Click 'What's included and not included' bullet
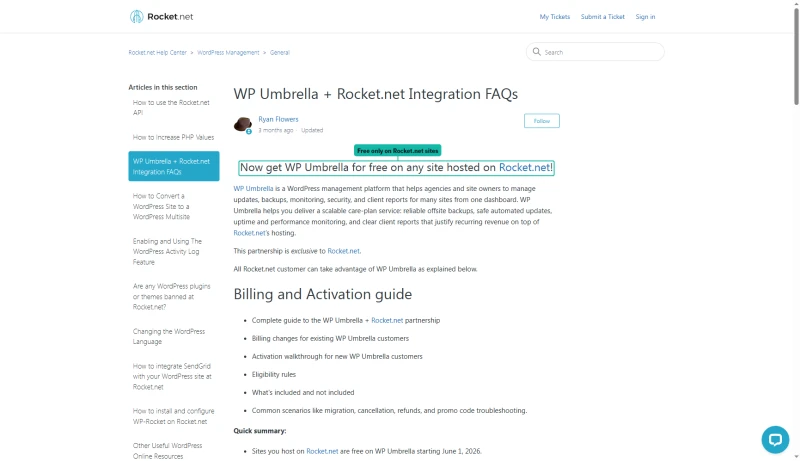800x461 pixels. (x=303, y=393)
